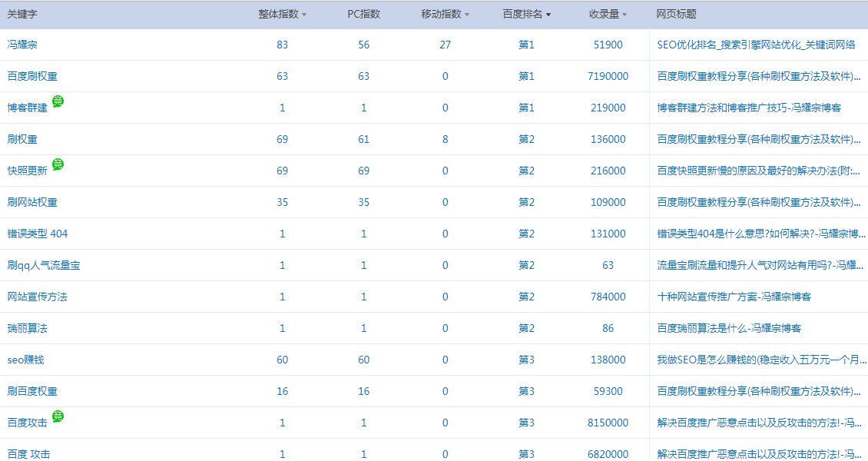Sort by 整体指数 column arrow
The height and width of the screenshot is (461, 868).
point(304,15)
